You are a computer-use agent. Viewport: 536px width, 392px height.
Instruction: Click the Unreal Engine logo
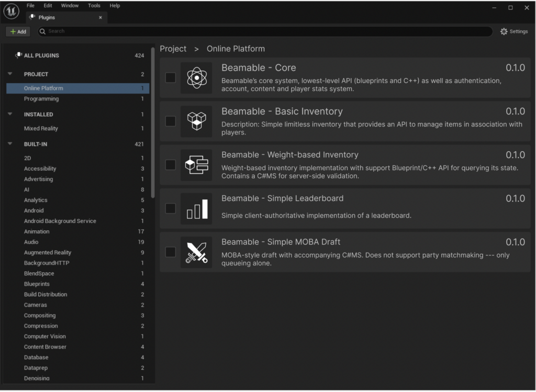click(x=11, y=11)
